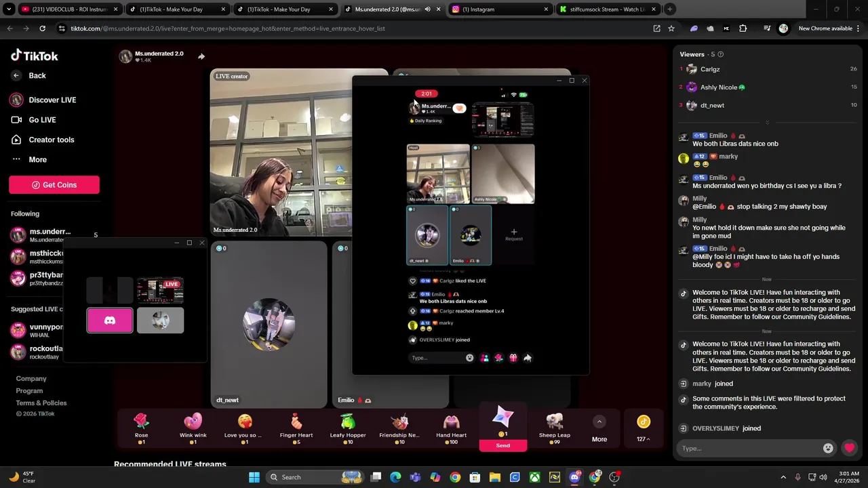Open taskbar volume control
868x488 pixels.
(823, 477)
